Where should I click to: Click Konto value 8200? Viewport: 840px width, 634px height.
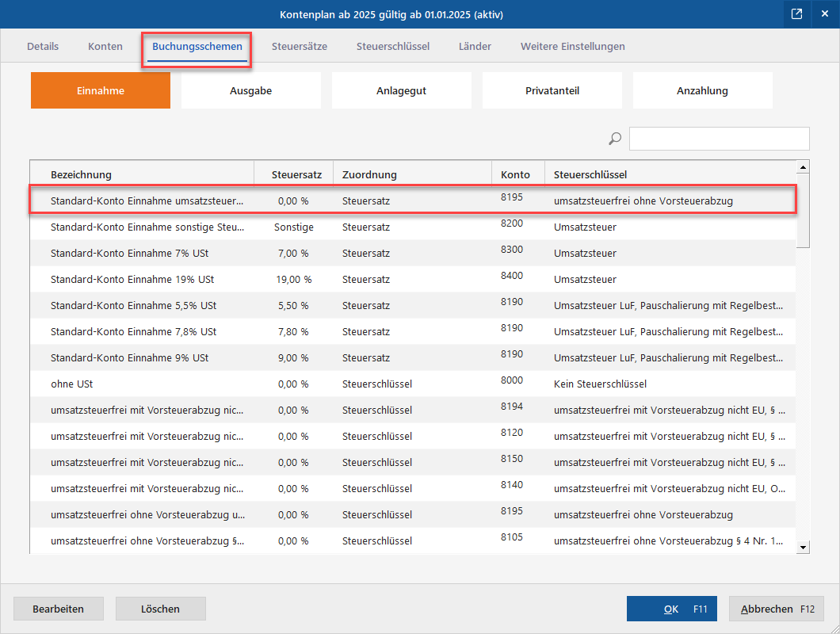pos(512,223)
